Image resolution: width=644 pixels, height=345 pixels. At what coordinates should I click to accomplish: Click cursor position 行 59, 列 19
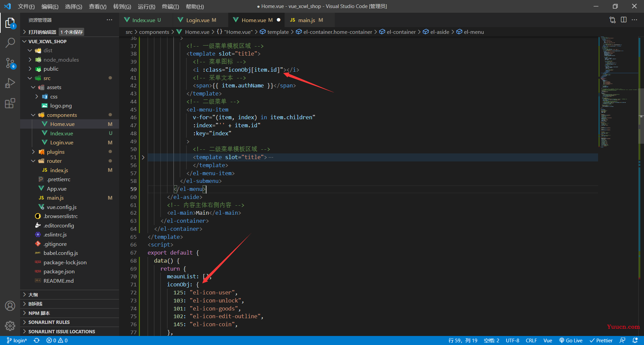(463, 340)
